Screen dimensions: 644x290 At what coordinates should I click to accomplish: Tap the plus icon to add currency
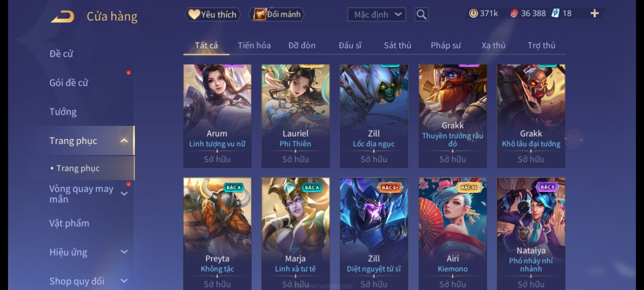click(595, 13)
